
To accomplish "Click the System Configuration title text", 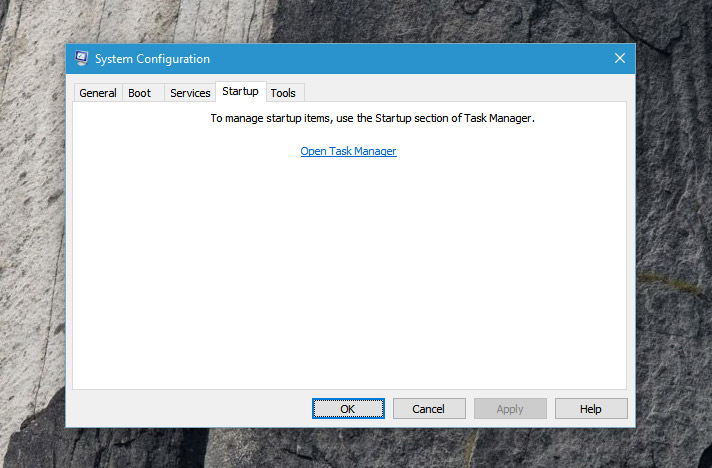I will pos(152,59).
